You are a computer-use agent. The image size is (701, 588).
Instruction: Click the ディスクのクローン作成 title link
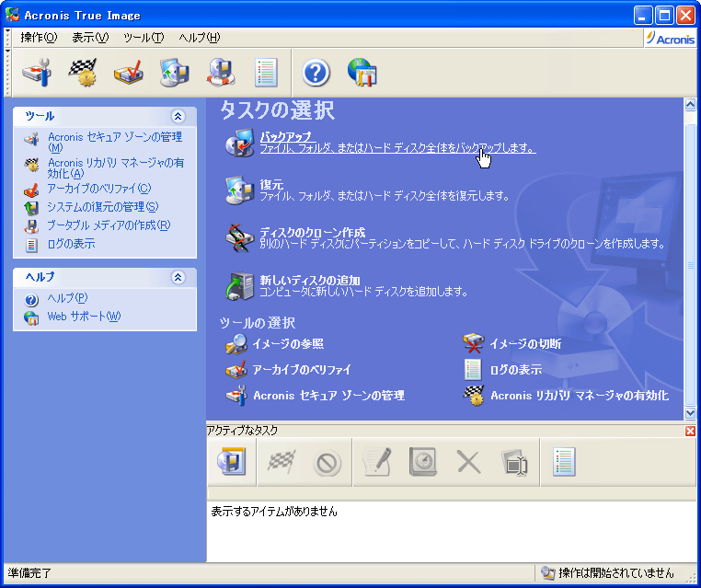(313, 232)
